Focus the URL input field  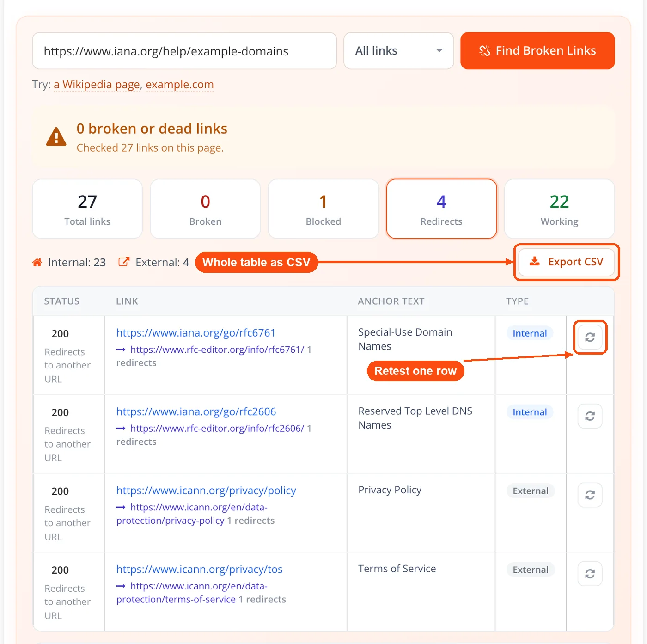click(184, 51)
